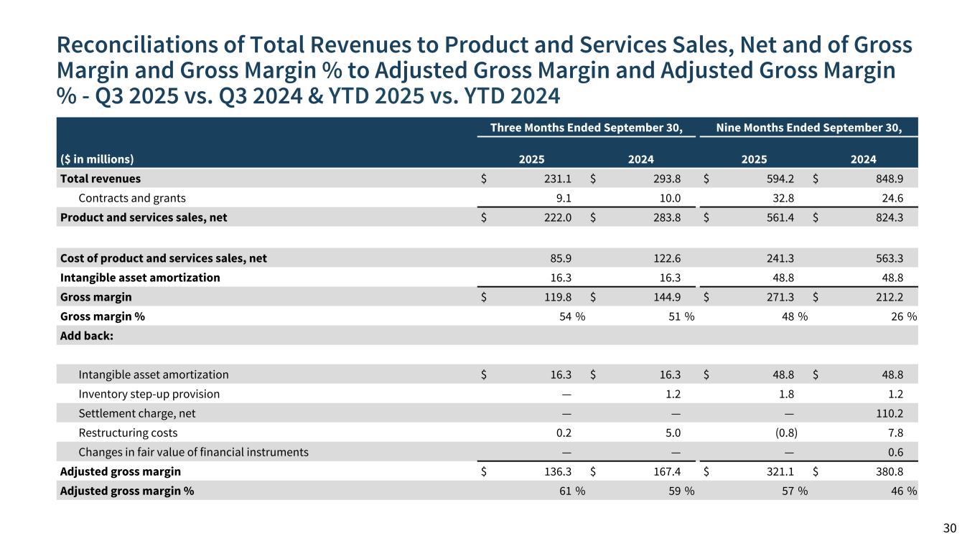Click the "Inventory step-up provision" row label
Image resolution: width=980 pixels, height=551 pixels.
(149, 394)
